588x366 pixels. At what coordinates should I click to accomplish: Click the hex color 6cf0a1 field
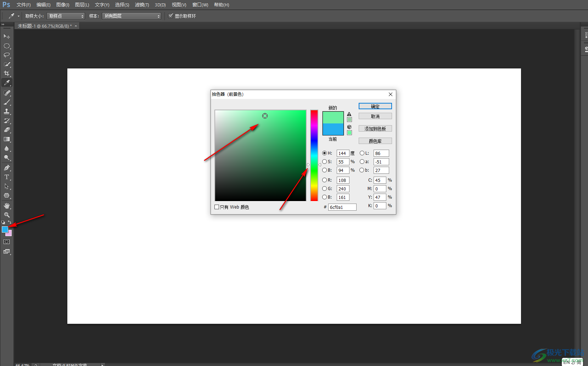point(342,207)
